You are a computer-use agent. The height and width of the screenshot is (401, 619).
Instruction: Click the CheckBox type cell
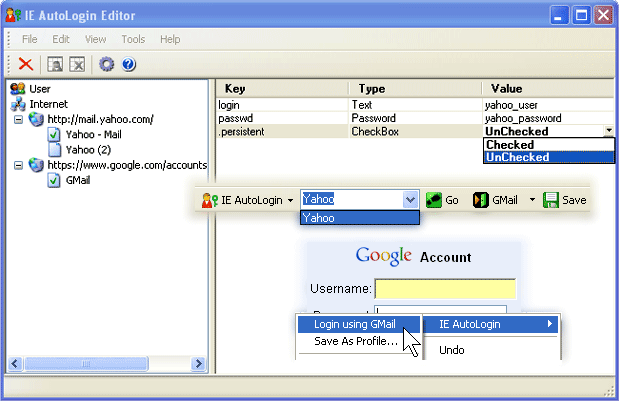coord(415,131)
